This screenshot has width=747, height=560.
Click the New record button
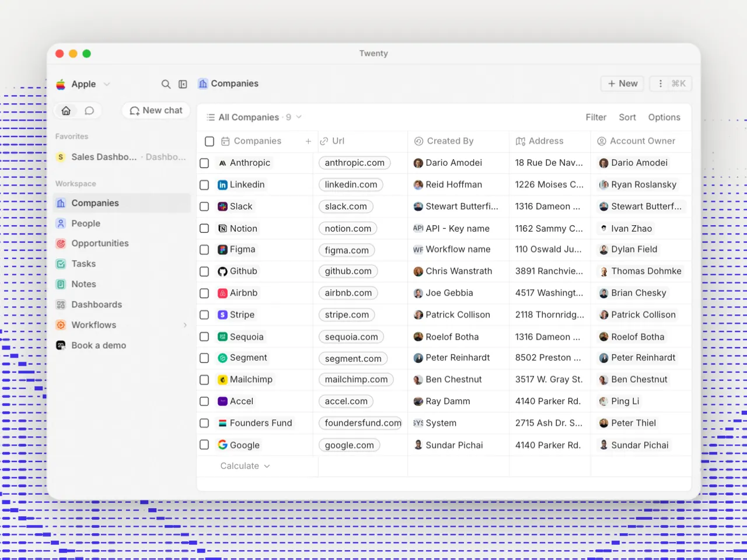pyautogui.click(x=622, y=83)
